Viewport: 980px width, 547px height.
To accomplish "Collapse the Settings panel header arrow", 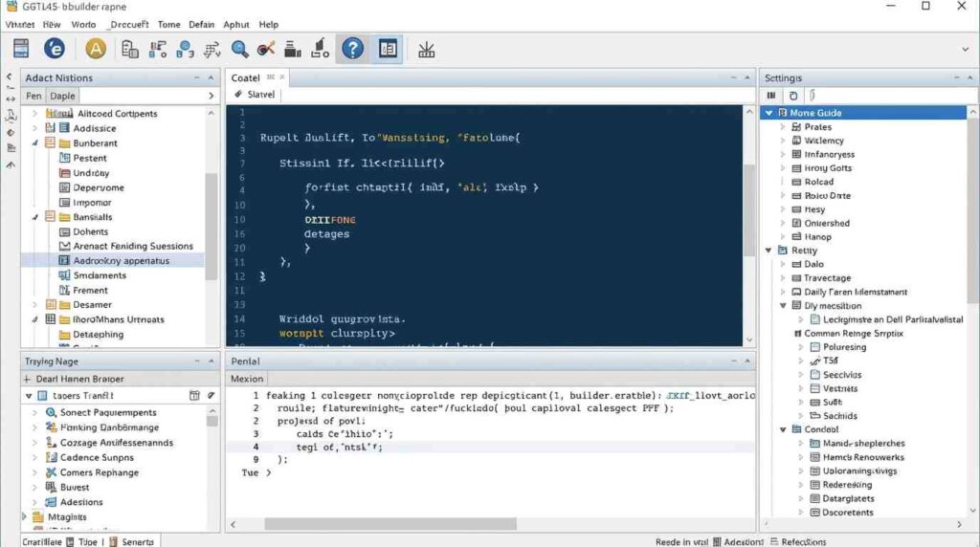I will (x=970, y=77).
